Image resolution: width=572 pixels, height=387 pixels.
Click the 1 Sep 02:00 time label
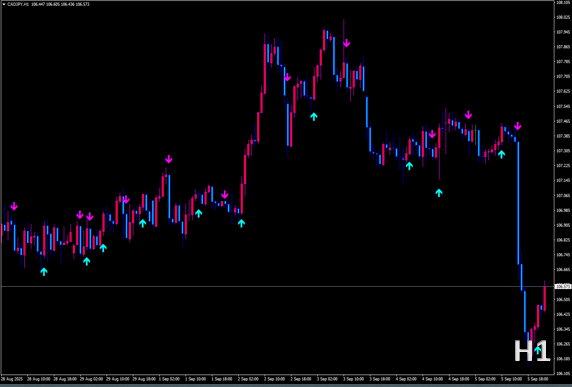coord(170,379)
